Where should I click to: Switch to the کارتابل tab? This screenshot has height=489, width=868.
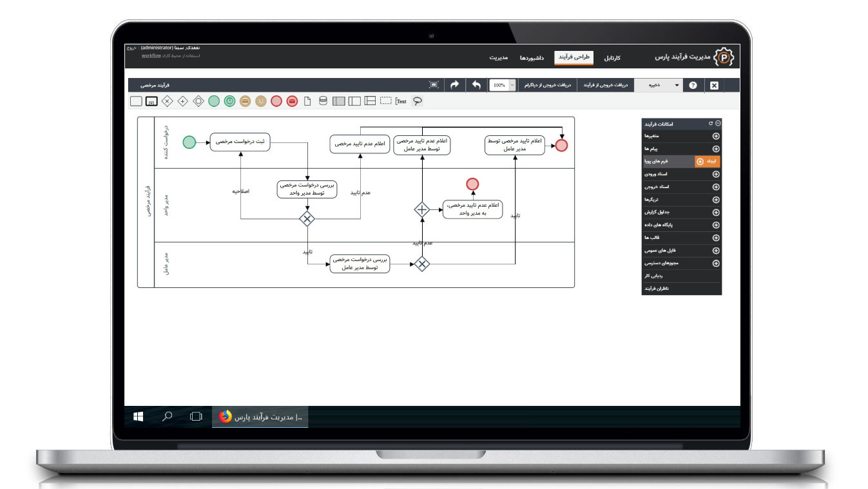612,58
